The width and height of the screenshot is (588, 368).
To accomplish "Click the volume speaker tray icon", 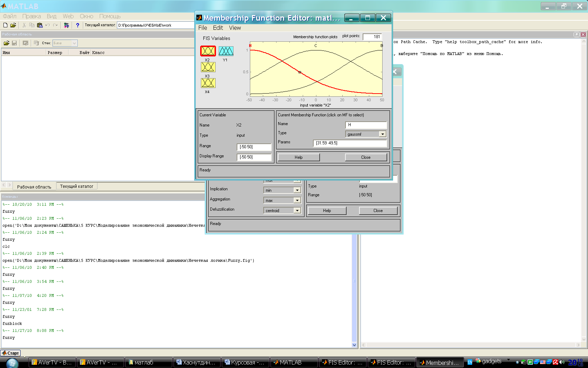I will click(562, 362).
